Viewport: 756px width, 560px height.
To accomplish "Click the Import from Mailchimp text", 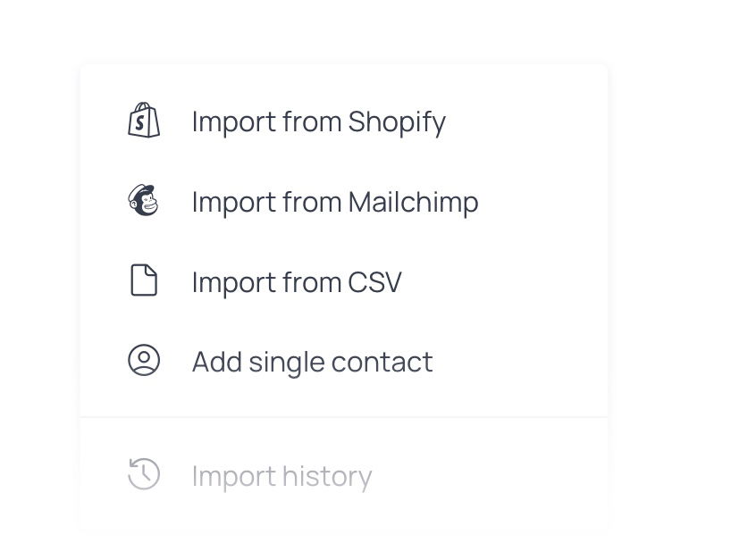I will pyautogui.click(x=335, y=202).
